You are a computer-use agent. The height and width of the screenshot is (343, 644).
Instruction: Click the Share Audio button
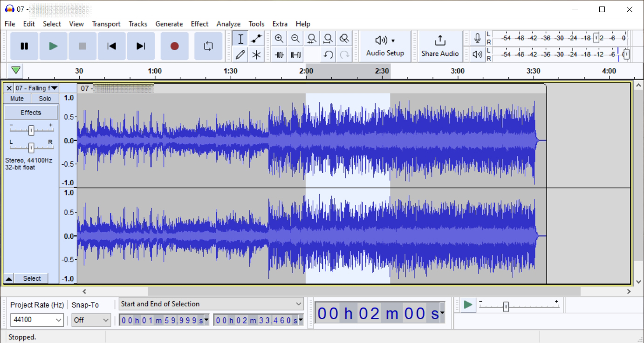click(440, 46)
